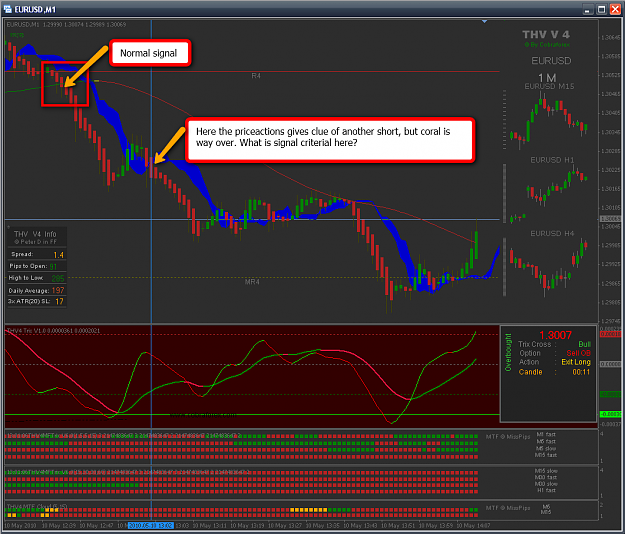Click the Daily Average value 197
This screenshot has width=625, height=534.
58,290
